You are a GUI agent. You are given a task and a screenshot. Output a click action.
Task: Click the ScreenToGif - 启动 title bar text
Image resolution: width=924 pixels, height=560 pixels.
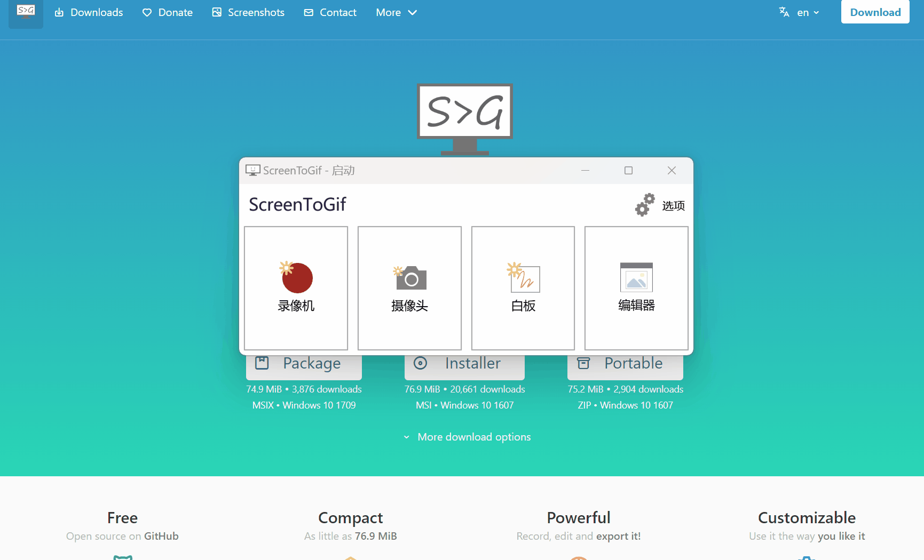point(309,171)
